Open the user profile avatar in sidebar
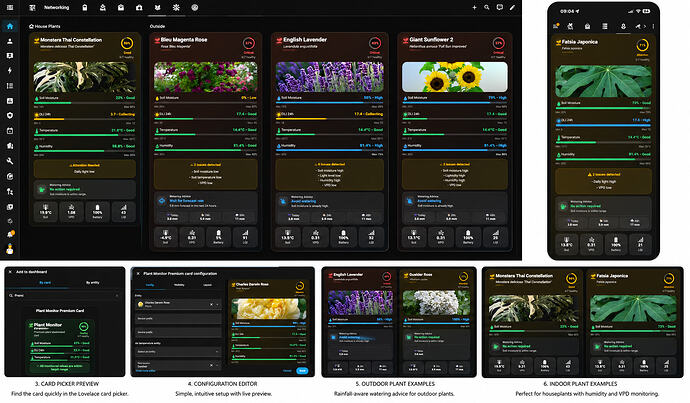 click(10, 249)
